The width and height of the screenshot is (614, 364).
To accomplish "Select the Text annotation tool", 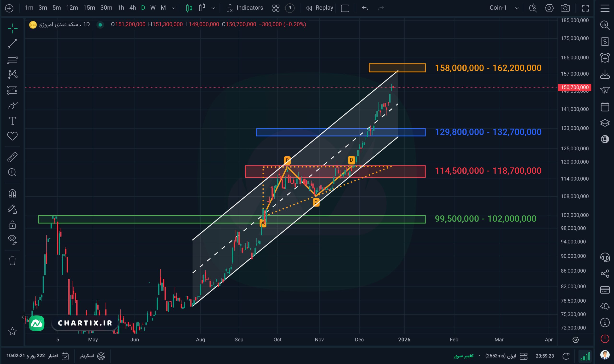I will 12,121.
